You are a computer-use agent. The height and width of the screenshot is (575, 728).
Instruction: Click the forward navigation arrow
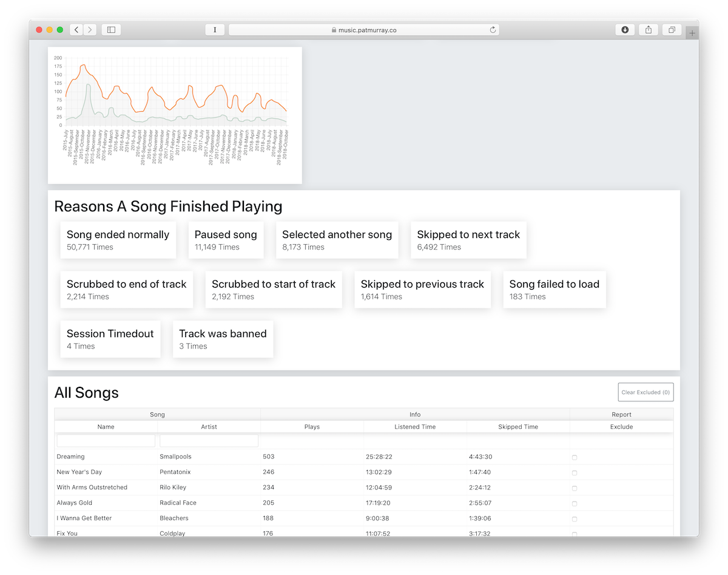pyautogui.click(x=89, y=29)
